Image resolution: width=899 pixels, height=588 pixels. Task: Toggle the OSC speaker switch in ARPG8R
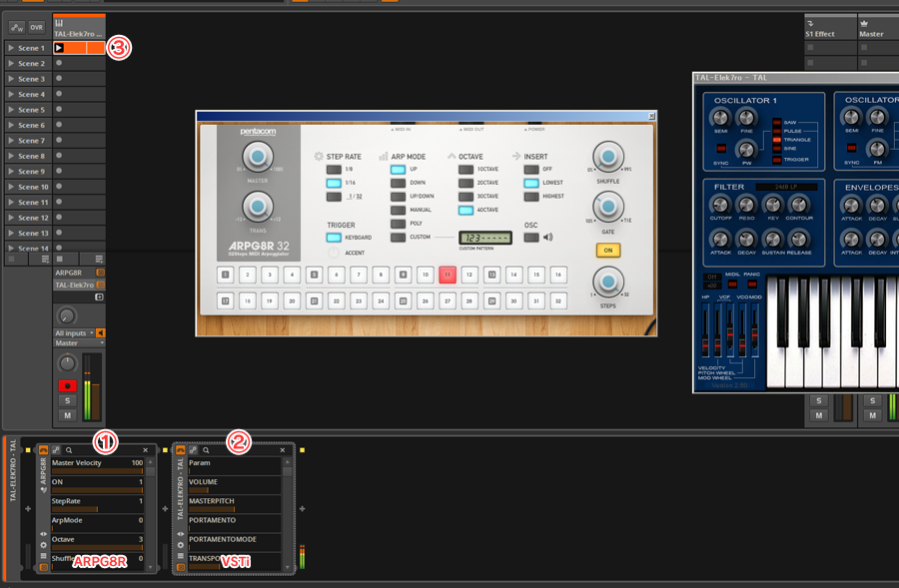[531, 238]
